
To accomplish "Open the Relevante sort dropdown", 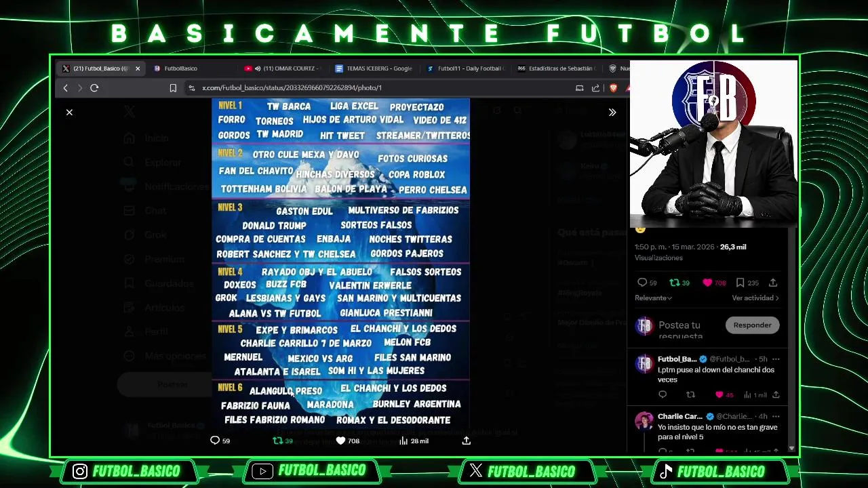I will click(x=653, y=298).
